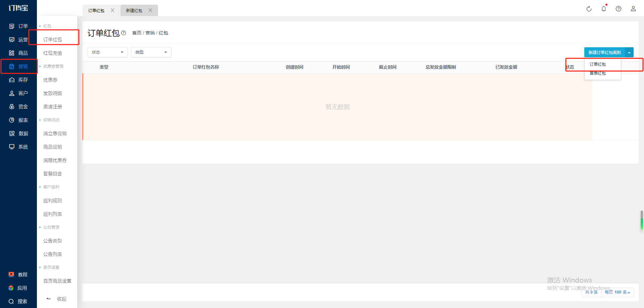Open the help question mark icon
This screenshot has width=644, height=308.
tap(619, 9)
